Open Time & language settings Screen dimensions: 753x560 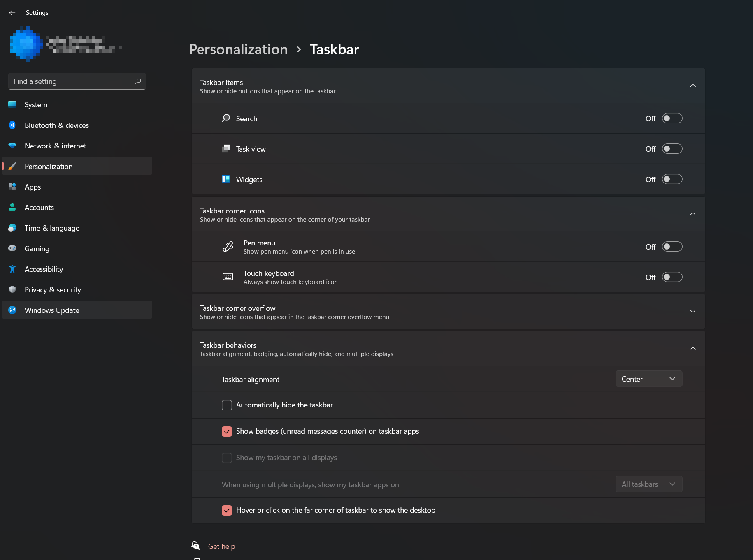click(77, 228)
